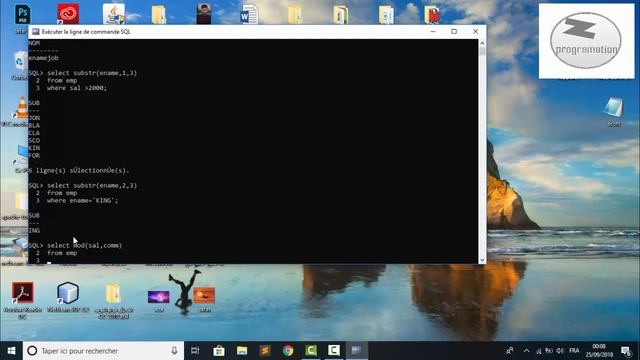Screen dimensions: 640x360
Task: Show hidden system tray icons
Action: (x=527, y=351)
